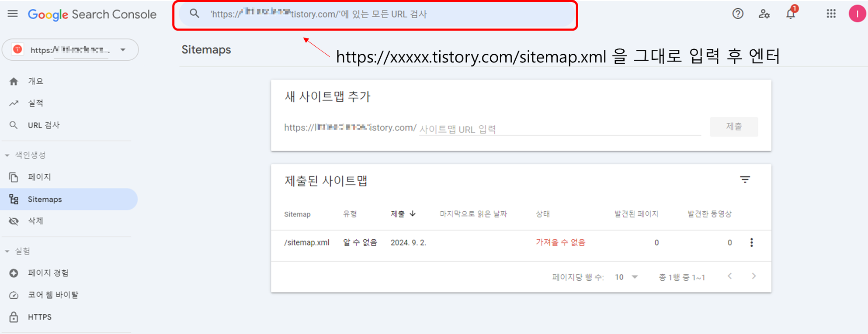Go to 개요 overview page
868x334 pixels.
tap(36, 81)
